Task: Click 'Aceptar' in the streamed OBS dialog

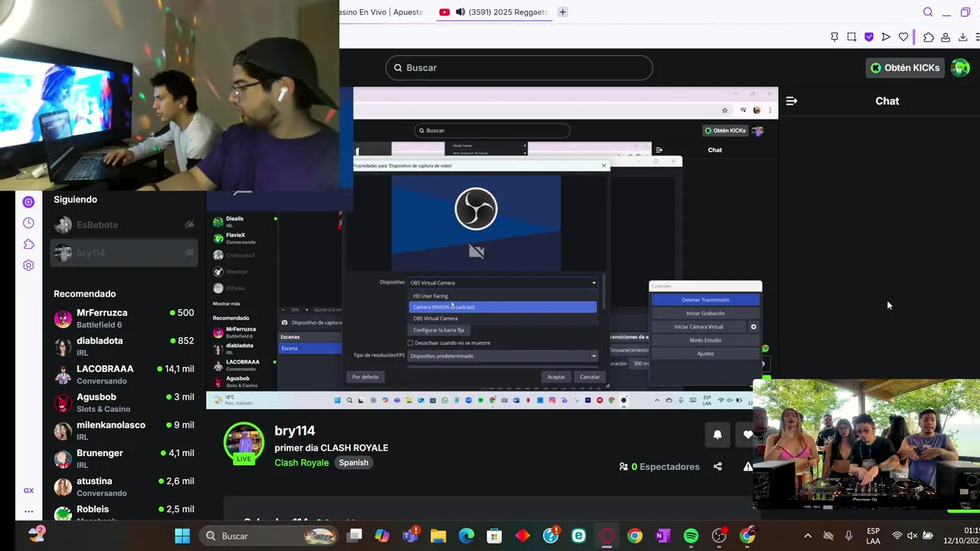Action: [556, 377]
